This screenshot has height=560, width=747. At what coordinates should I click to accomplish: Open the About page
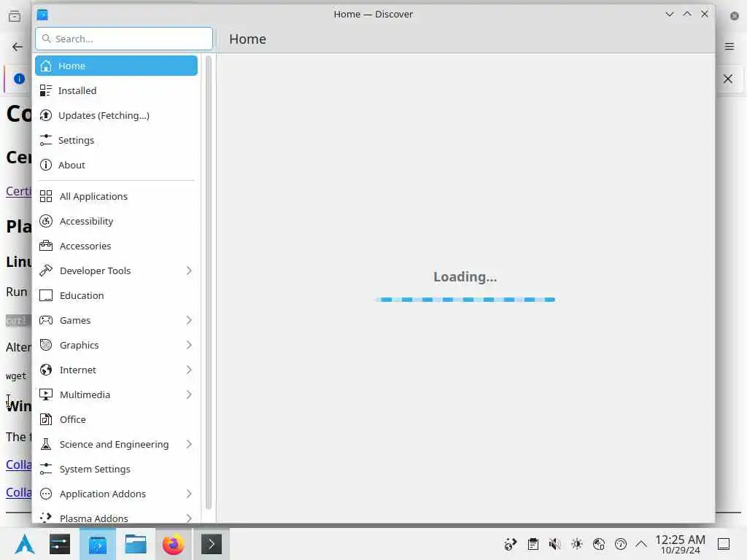pyautogui.click(x=116, y=165)
